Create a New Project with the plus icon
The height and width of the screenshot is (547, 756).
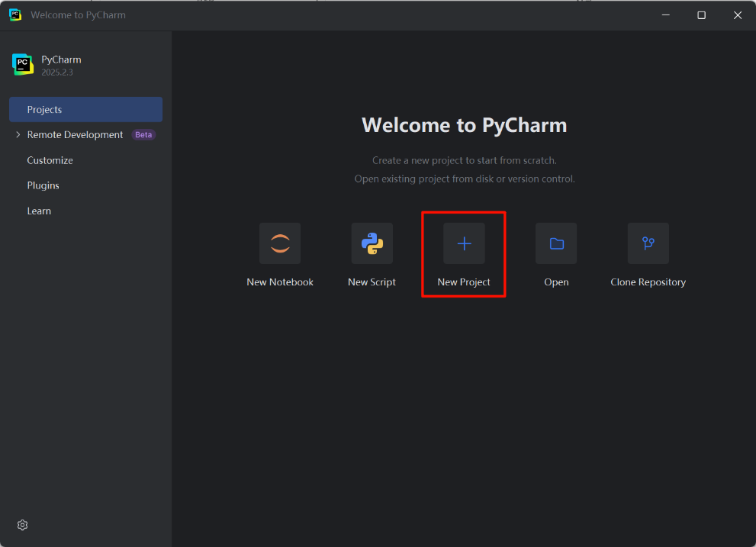(464, 243)
